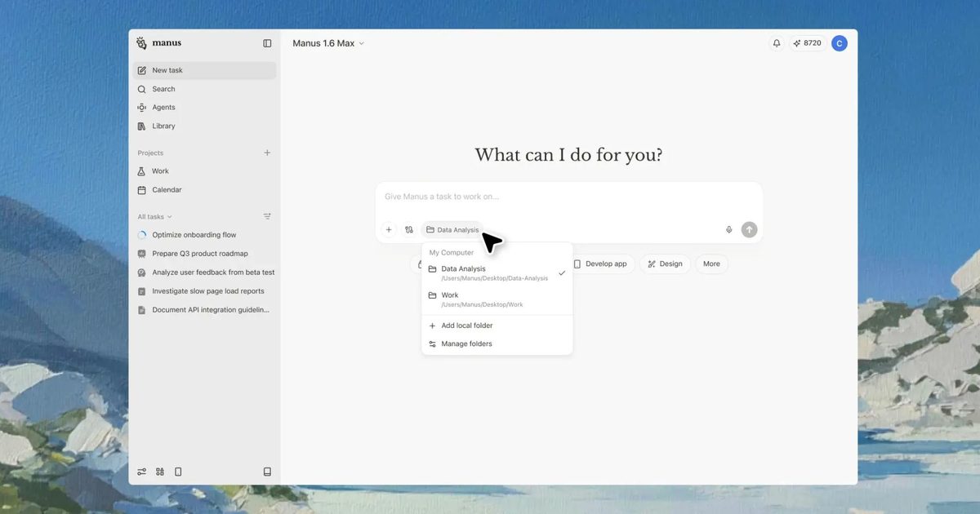Click the task input field
The image size is (980, 514).
click(x=531, y=197)
